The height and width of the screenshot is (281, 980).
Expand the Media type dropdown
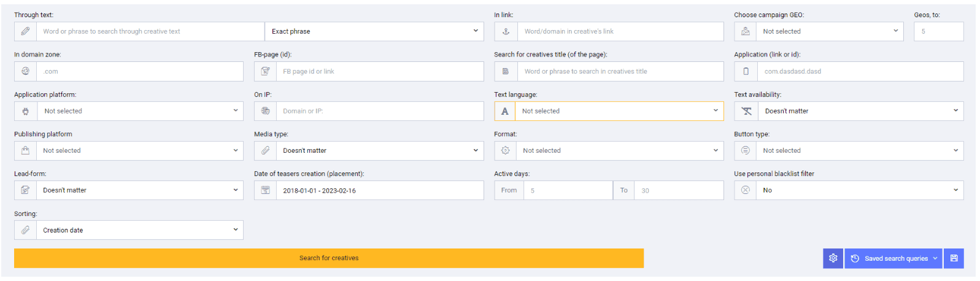(x=379, y=150)
